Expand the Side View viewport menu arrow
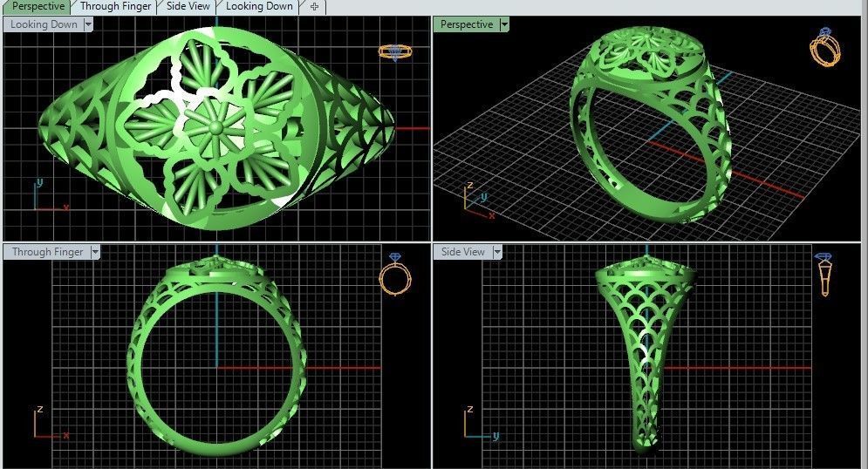868x469 pixels. [497, 252]
